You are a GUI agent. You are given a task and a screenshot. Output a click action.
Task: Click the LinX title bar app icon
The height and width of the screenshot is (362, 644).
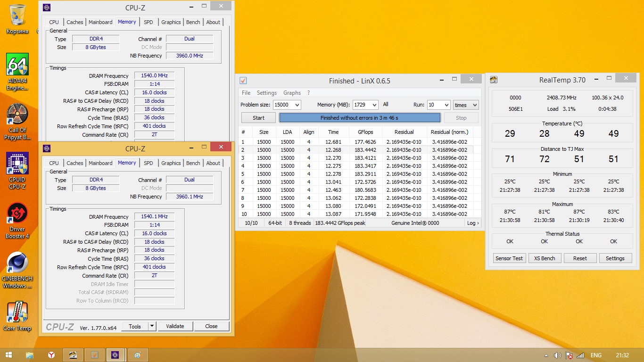(x=243, y=81)
